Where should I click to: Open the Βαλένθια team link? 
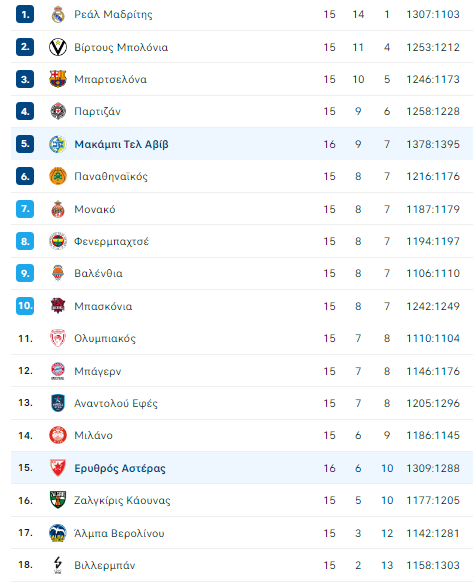tap(98, 273)
